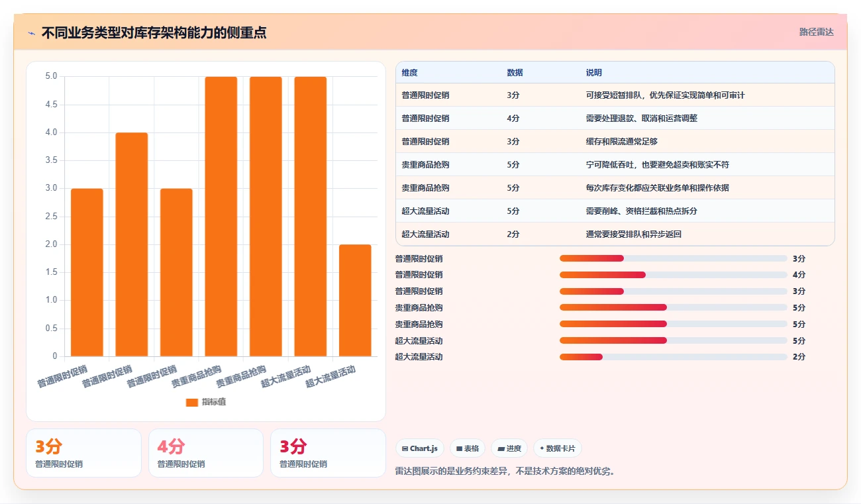Click the 路径雷达 tag in the header
Viewport: 861px width, 504px height.
[816, 32]
